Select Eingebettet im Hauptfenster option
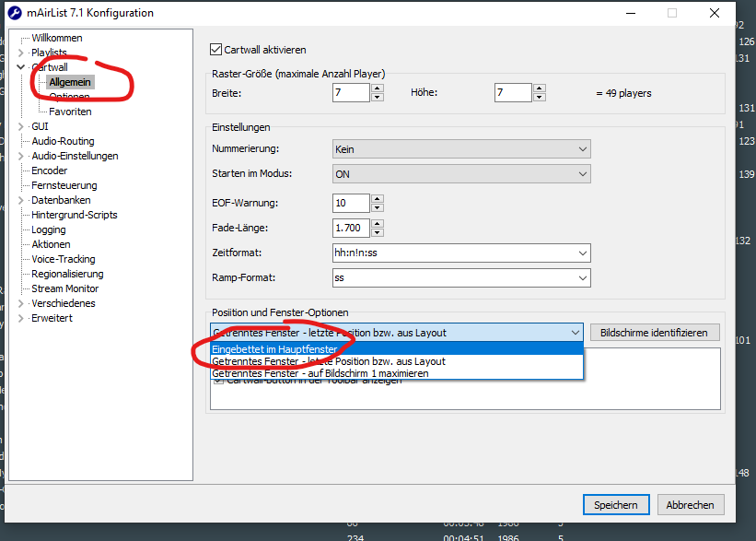This screenshot has width=756, height=541. [x=397, y=349]
